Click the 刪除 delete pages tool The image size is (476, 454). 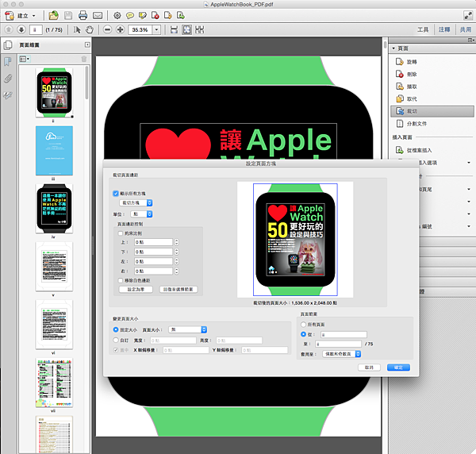pyautogui.click(x=410, y=74)
